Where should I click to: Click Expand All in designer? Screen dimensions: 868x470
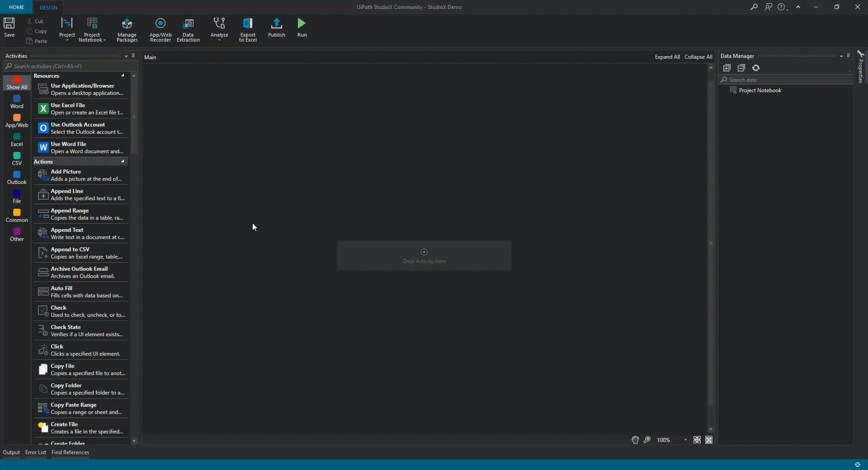click(667, 57)
